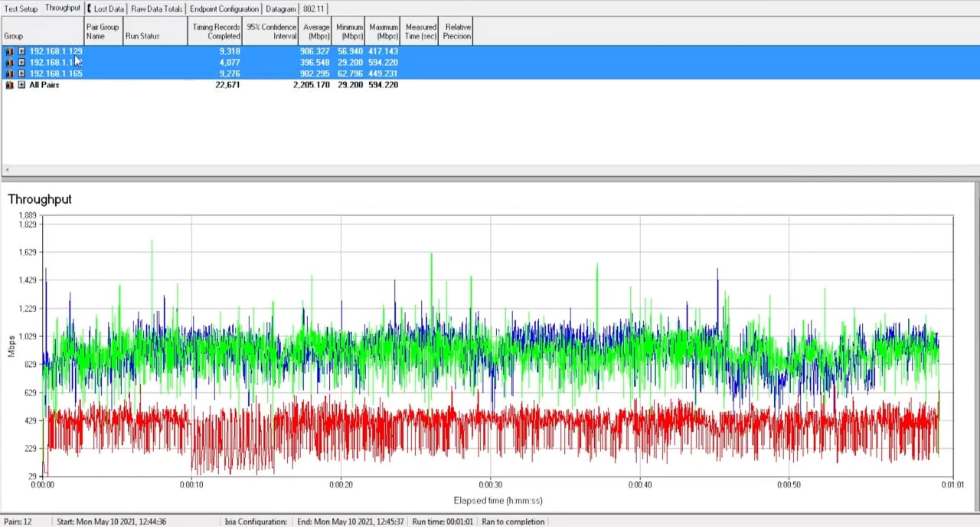Select the All Pairs row label
The height and width of the screenshot is (527, 980).
(x=44, y=85)
